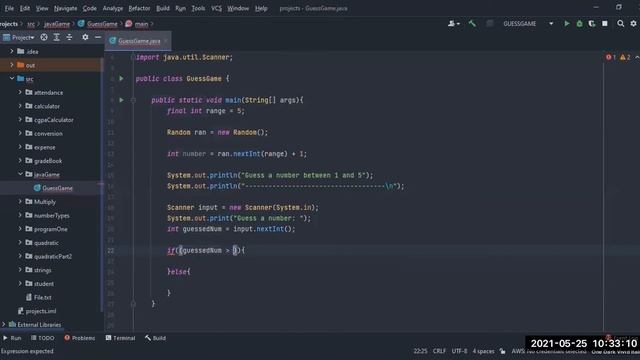Place cursor on the 'final int range = 5;' line
This screenshot has width=640, height=360.
tap(206, 111)
